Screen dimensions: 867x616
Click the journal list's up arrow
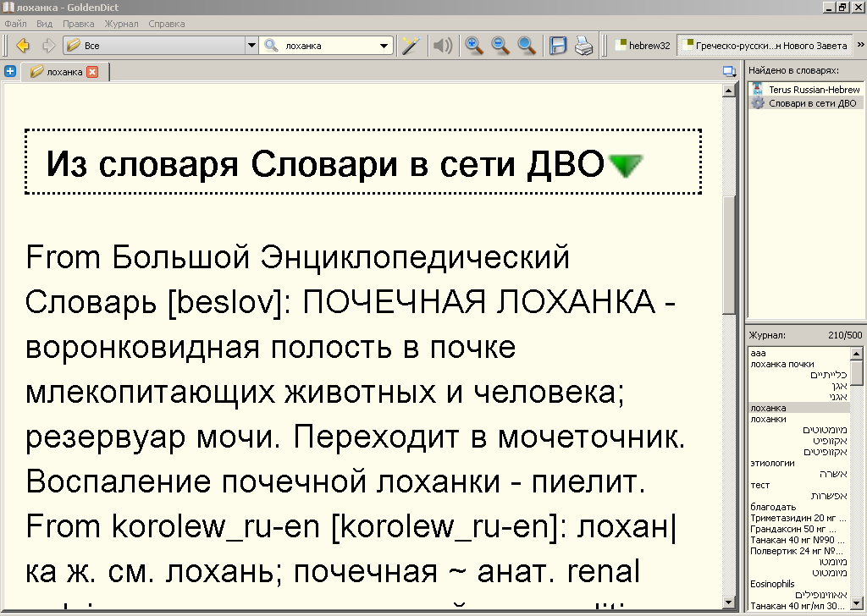click(857, 353)
